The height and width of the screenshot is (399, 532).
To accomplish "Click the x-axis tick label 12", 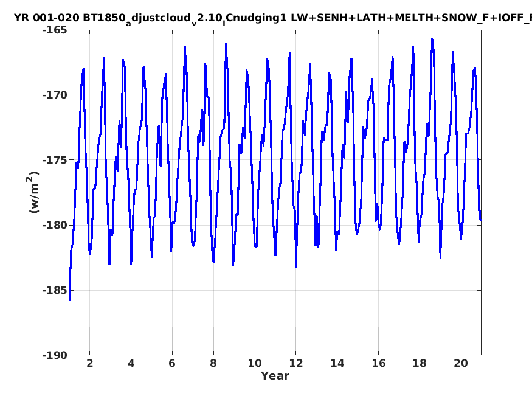I will (x=296, y=363).
